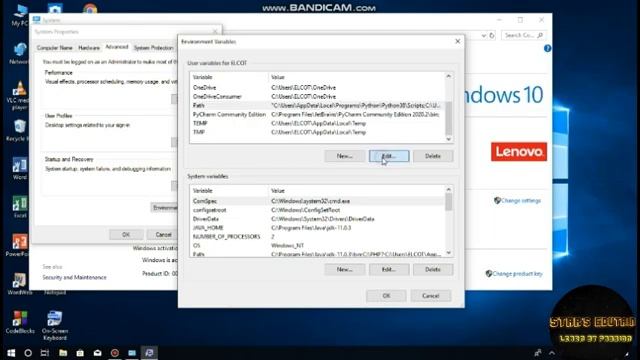Screen dimensions: 640x360
Task: Click the Cortana search circle in taskbar
Action: (28, 353)
